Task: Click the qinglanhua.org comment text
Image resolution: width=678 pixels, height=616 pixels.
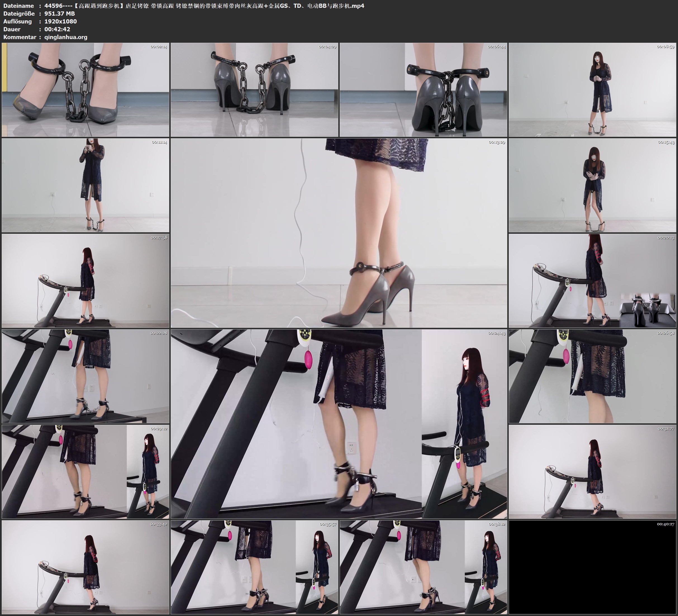Action: [66, 37]
